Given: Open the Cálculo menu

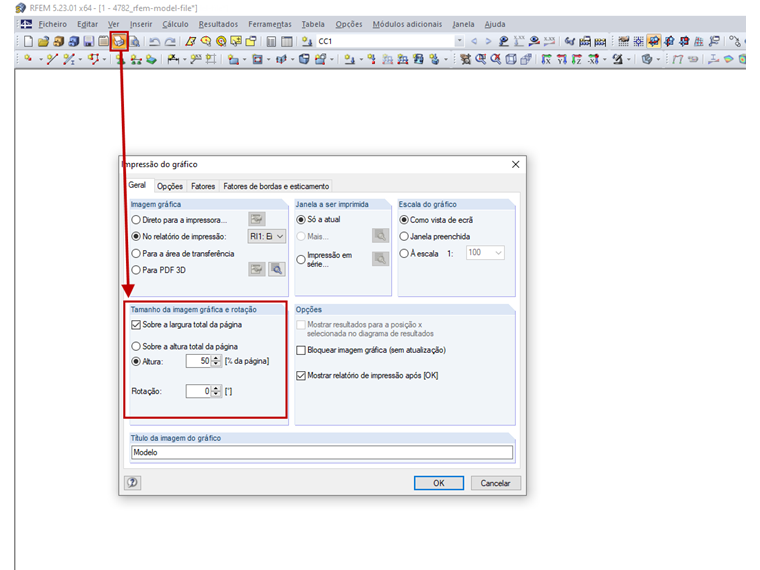Looking at the screenshot, I should pos(175,24).
